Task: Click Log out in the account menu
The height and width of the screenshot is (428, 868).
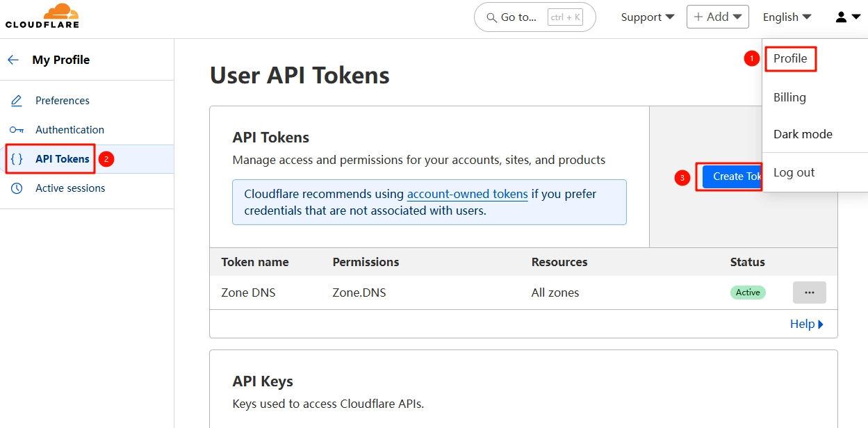Action: tap(794, 172)
